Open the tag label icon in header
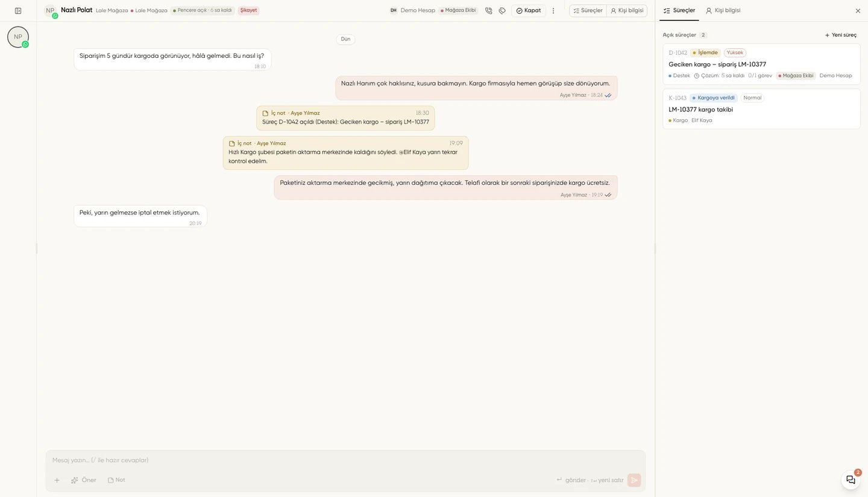868x497 pixels. pos(502,11)
